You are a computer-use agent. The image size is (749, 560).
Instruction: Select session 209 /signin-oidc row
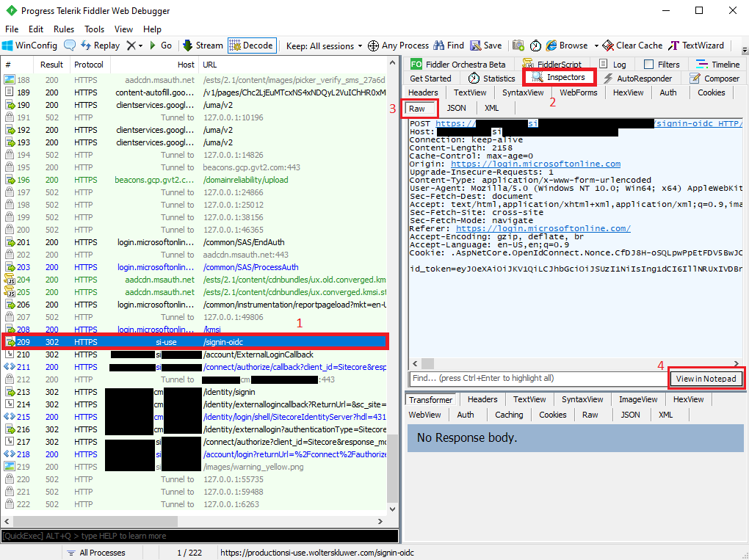coord(195,342)
